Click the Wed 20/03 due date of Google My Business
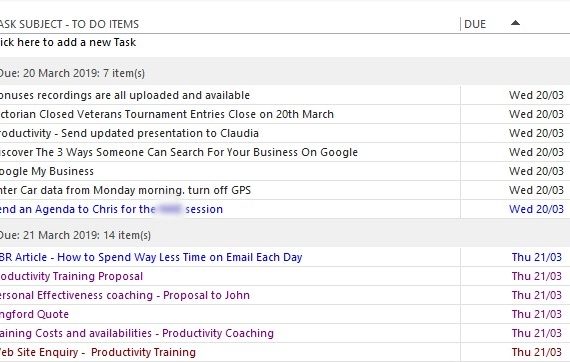 (536, 171)
